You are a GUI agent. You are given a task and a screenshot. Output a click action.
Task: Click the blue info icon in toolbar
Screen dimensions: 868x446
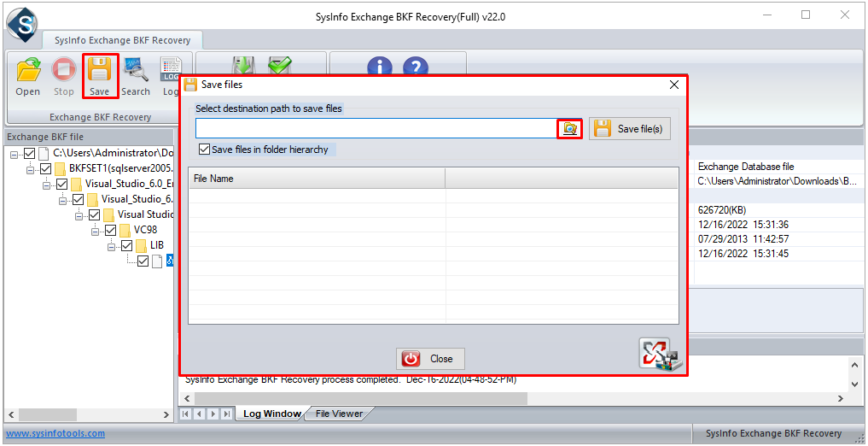pos(380,67)
